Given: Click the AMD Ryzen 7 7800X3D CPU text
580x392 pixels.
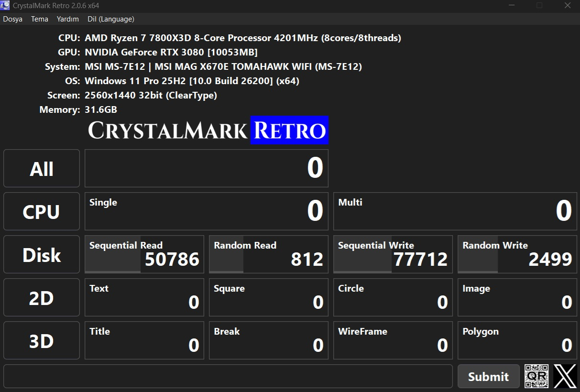Looking at the screenshot, I should click(x=243, y=38).
